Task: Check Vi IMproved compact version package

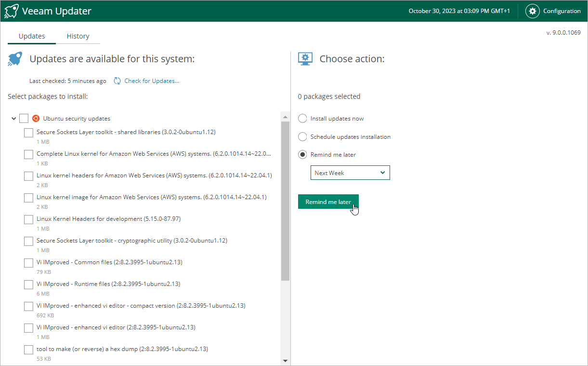Action: tap(28, 306)
